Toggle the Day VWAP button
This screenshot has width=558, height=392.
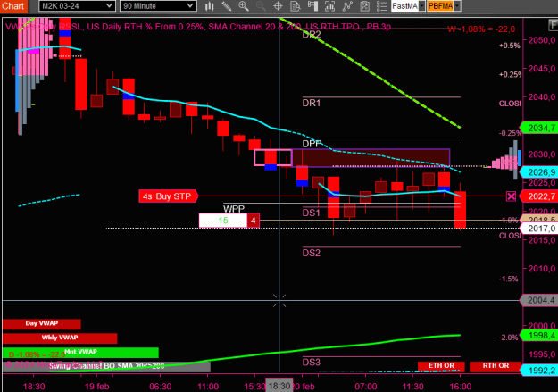click(42, 323)
